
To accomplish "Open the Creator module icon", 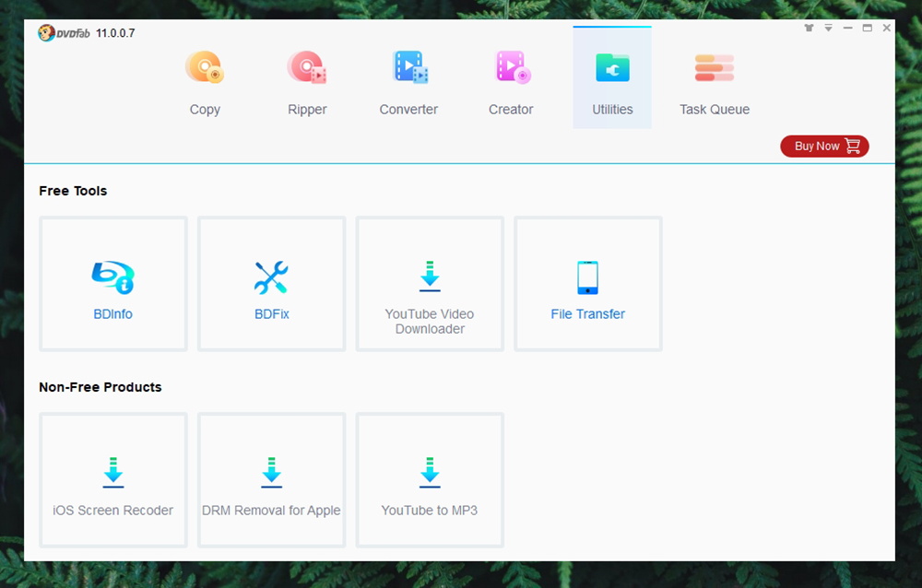I will tap(513, 67).
